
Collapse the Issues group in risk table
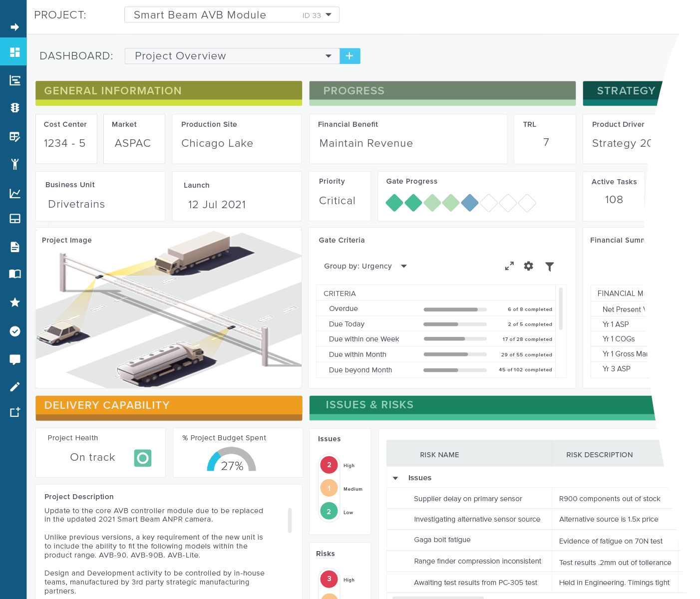[395, 478]
